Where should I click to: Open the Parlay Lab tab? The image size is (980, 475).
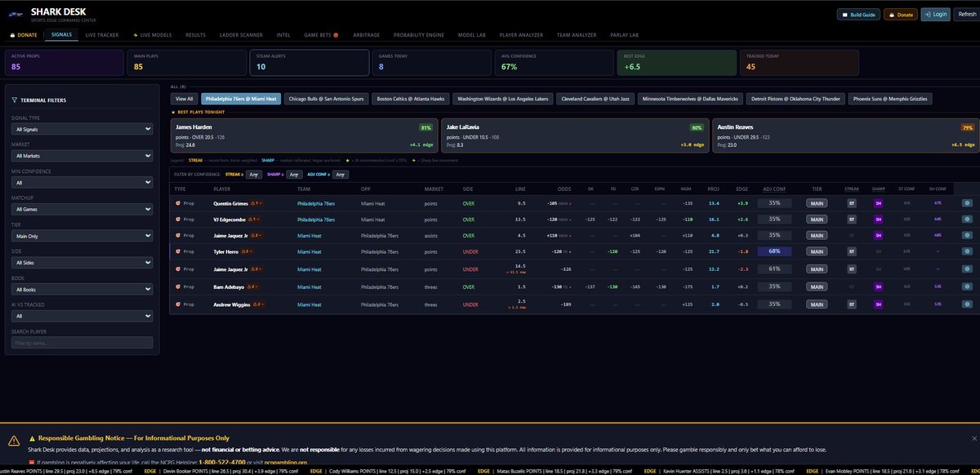coord(622,35)
